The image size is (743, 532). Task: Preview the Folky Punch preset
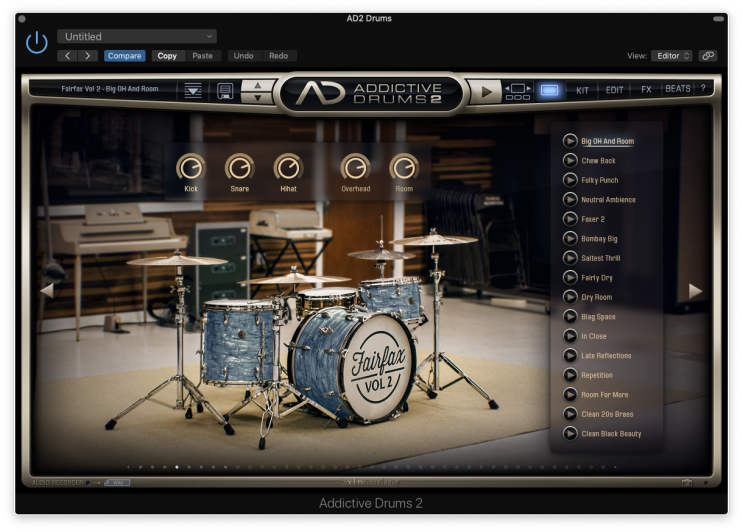pos(570,180)
